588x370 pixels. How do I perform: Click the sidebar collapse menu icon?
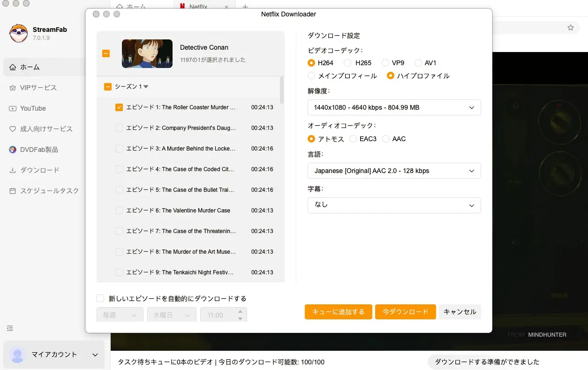[10, 328]
